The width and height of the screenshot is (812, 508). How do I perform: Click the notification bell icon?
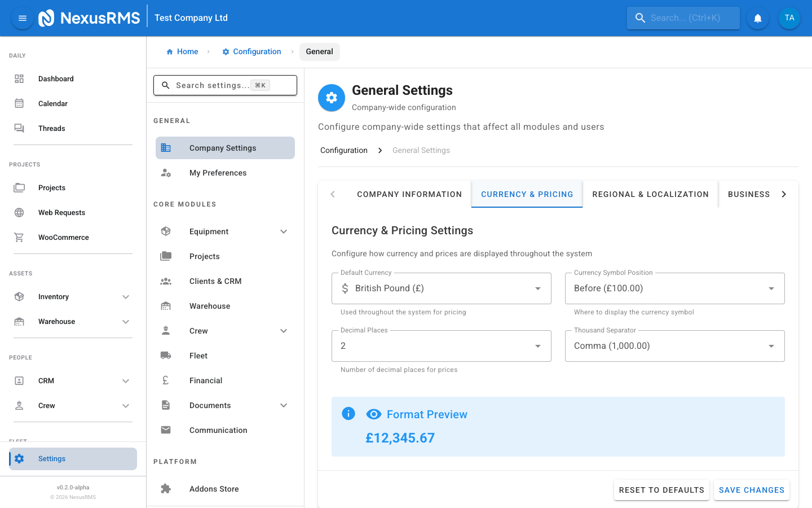(x=757, y=18)
